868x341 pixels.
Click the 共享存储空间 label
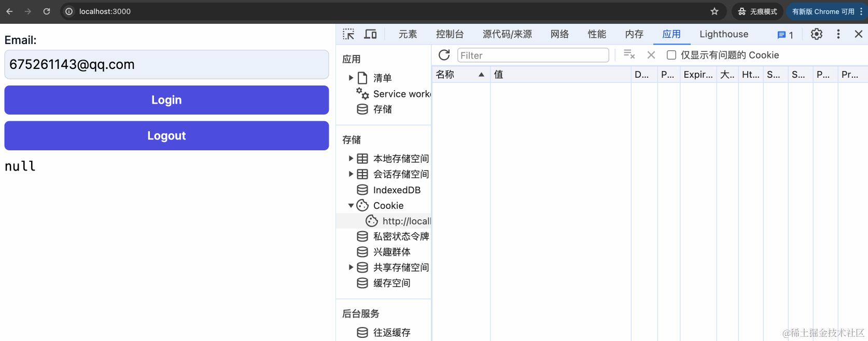pyautogui.click(x=401, y=267)
